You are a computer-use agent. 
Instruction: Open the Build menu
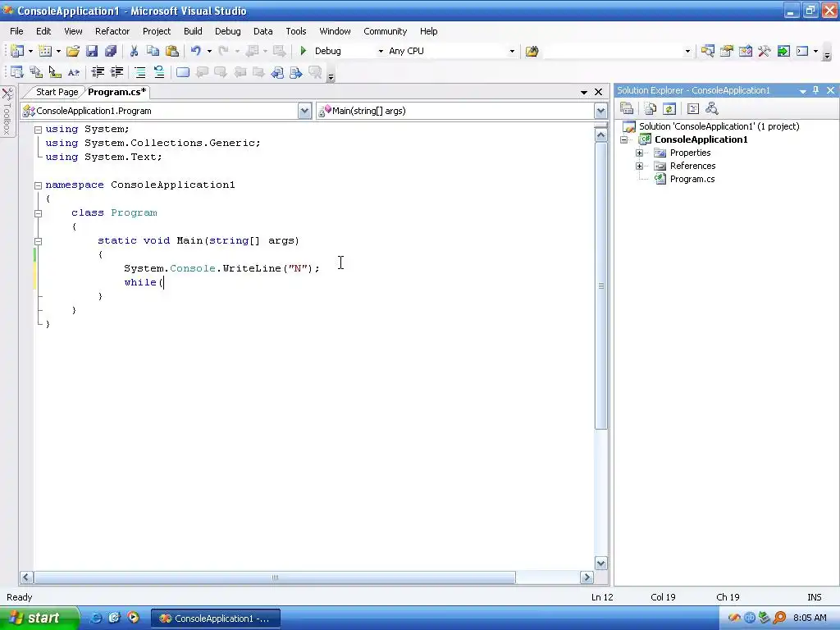(x=193, y=31)
